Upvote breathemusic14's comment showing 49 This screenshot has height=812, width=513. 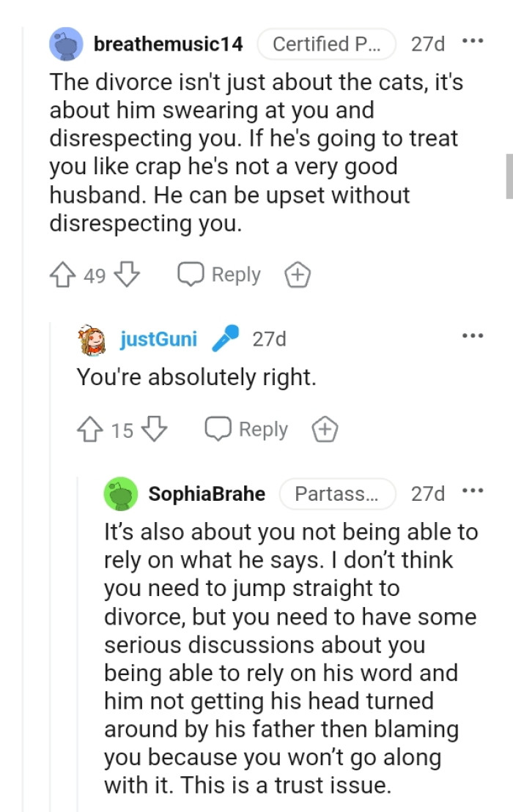(62, 275)
